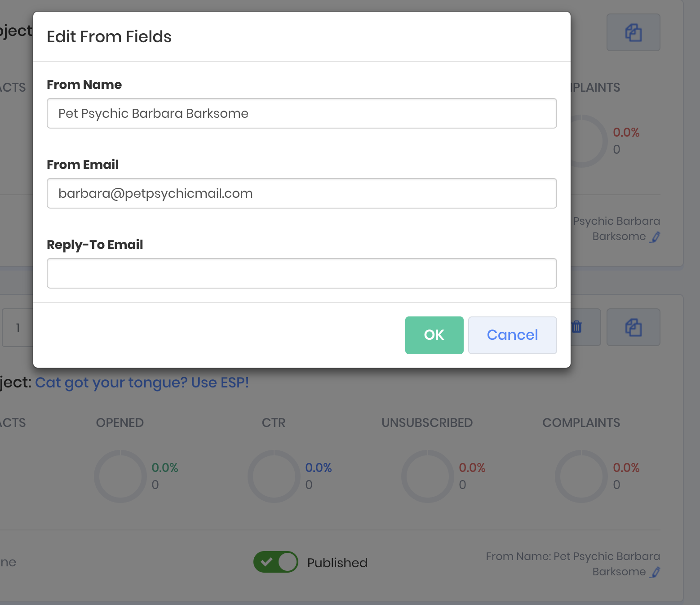
Task: Confirm the dialog with the OK button
Action: click(434, 335)
